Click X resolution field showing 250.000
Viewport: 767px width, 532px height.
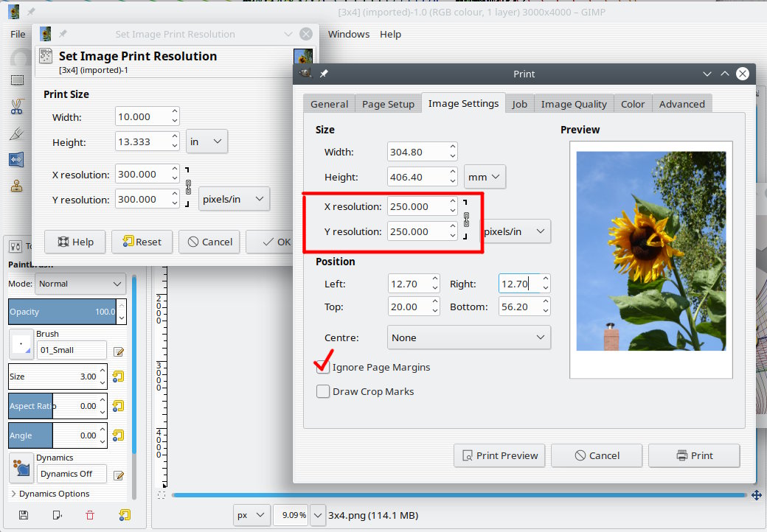tap(417, 206)
